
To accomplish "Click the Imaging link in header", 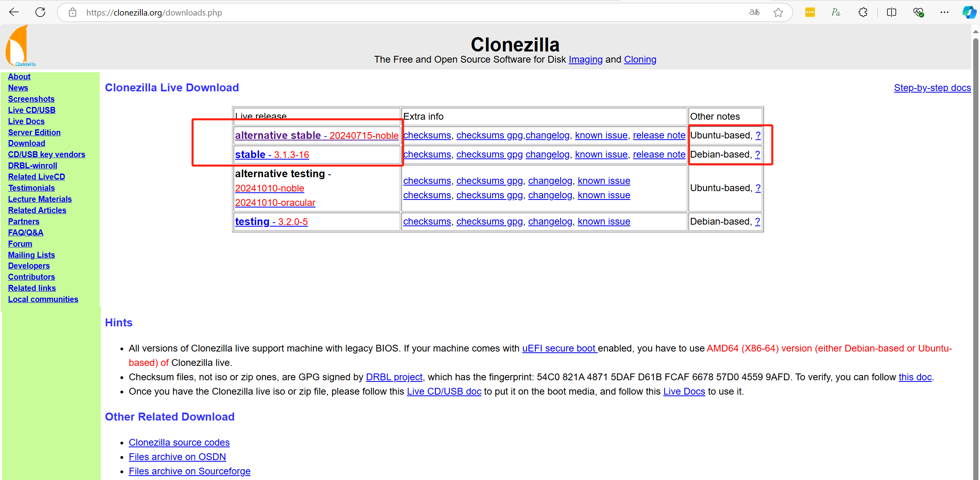I will click(x=585, y=59).
